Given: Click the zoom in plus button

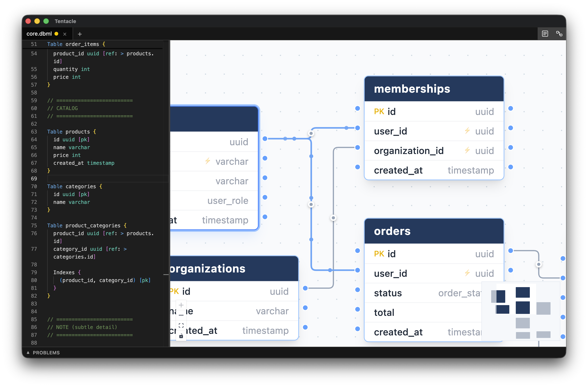Looking at the screenshot, I should tap(181, 305).
